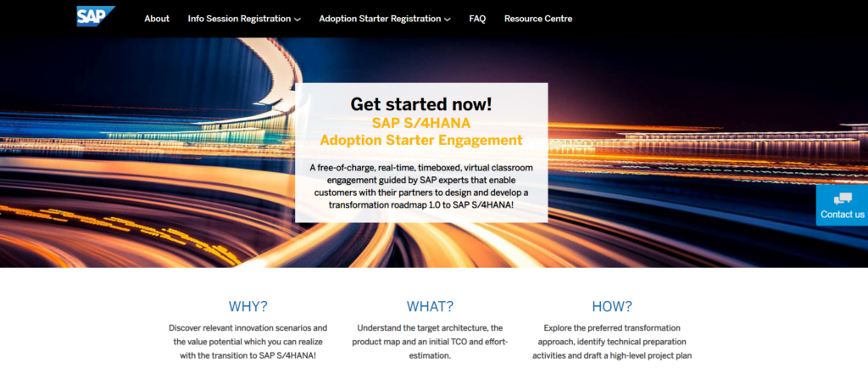Viewport: 868px width, 385px height.
Task: Click the WHY? heading
Action: pyautogui.click(x=248, y=306)
